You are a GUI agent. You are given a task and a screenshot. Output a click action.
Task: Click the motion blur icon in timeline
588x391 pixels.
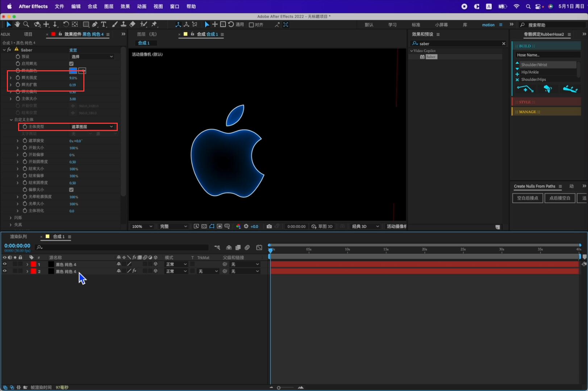point(247,247)
